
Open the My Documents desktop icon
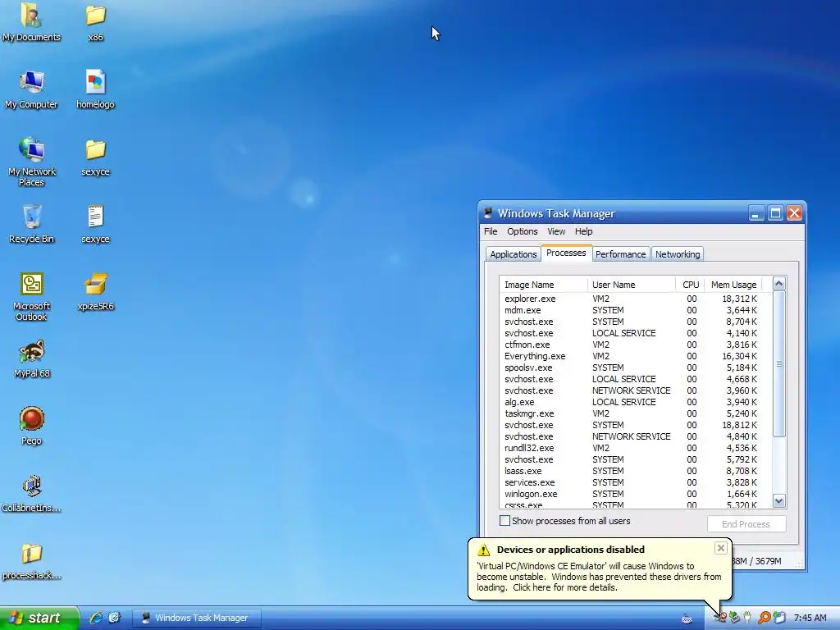click(31, 22)
